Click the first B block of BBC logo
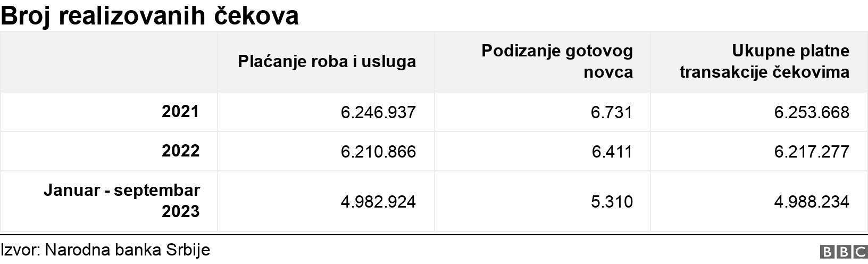Viewport: 868px width, 264px height. pyautogui.click(x=827, y=252)
